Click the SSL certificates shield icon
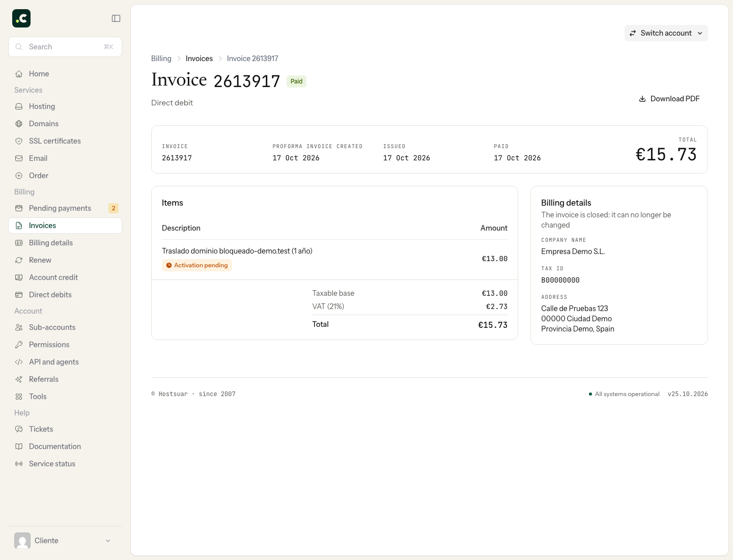This screenshot has height=560, width=733. point(19,141)
